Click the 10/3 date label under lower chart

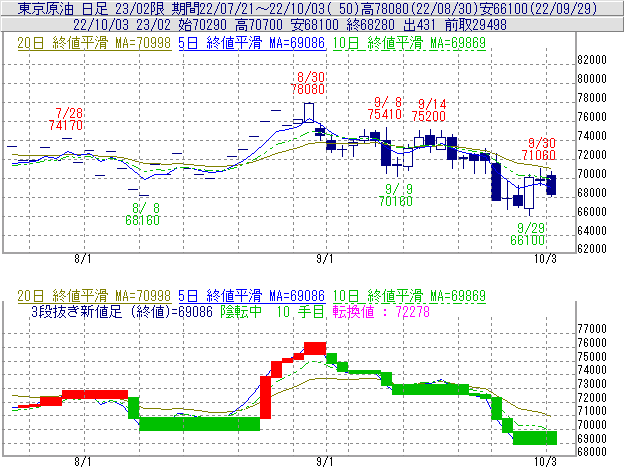[x=545, y=462]
